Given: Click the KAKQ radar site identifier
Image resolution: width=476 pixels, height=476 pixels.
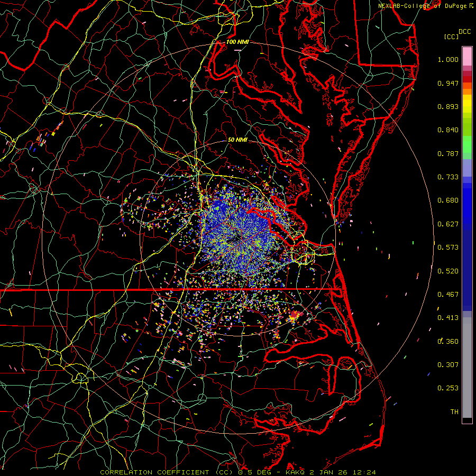Looking at the screenshot, I should [x=295, y=472].
